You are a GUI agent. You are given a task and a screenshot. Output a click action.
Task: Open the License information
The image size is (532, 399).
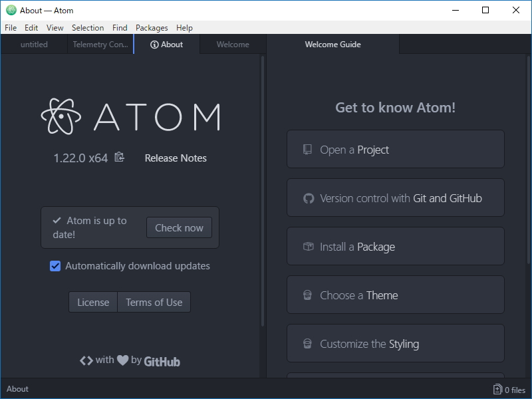tap(92, 302)
